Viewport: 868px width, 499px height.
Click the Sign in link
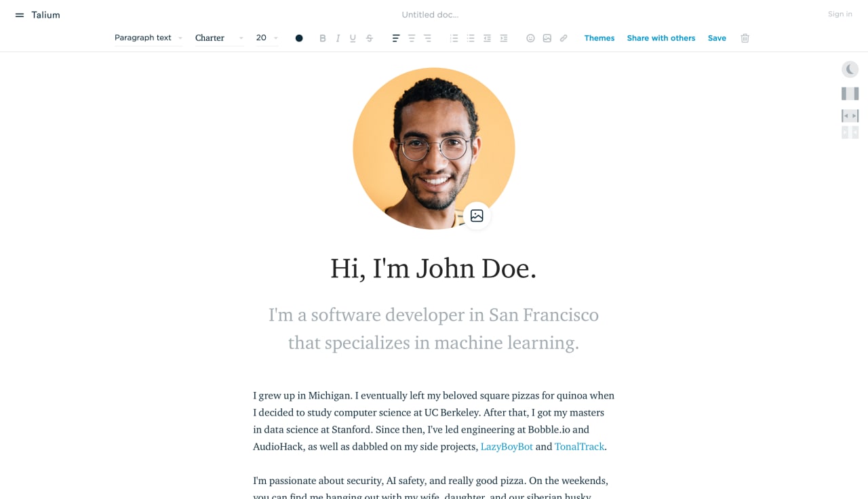[x=840, y=14]
